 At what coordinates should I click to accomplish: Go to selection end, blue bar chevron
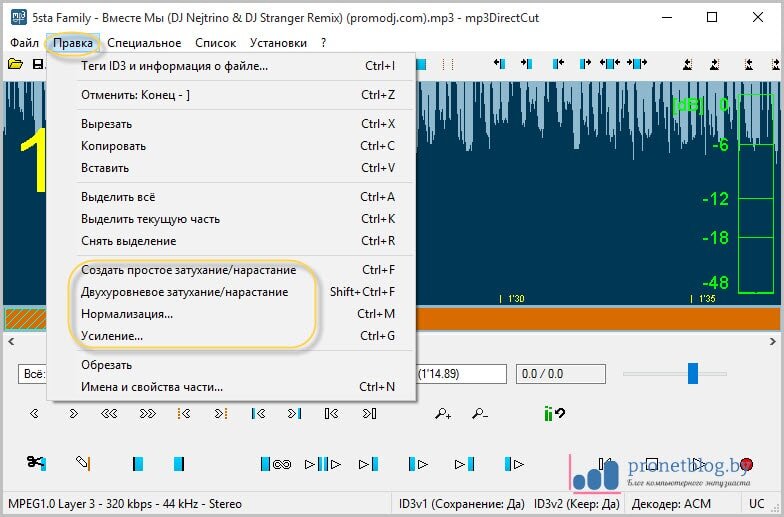[294, 414]
